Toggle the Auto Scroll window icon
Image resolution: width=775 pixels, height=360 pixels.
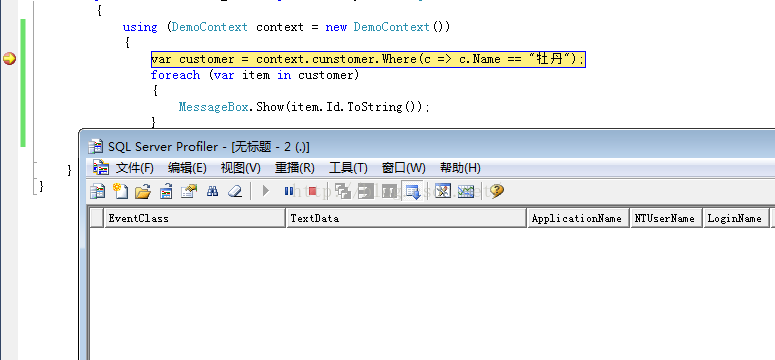pos(413,191)
